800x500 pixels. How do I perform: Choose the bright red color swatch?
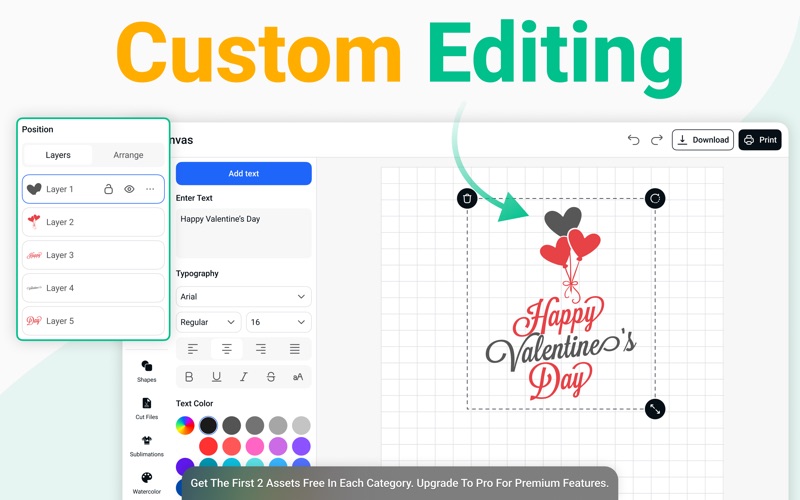click(208, 446)
